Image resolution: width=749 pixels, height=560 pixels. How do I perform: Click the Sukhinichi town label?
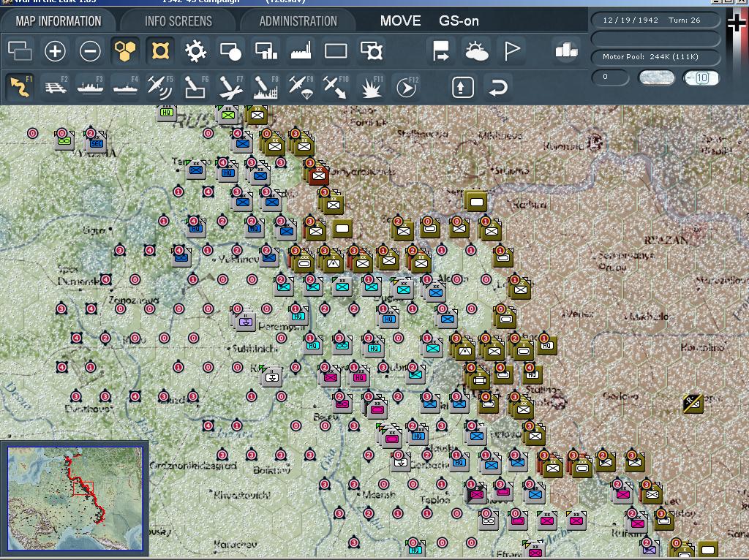click(254, 349)
